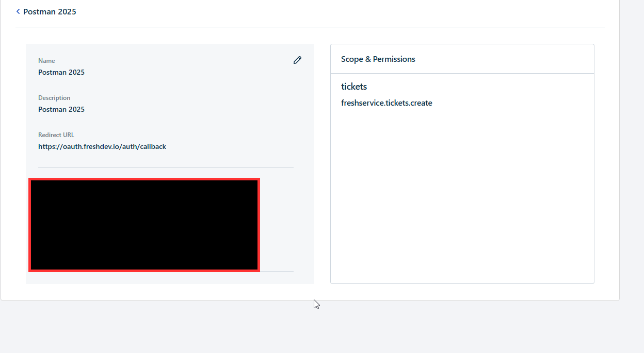Go back via the Postman 2025 header
Viewport: 644px width, 353px height.
click(x=50, y=11)
